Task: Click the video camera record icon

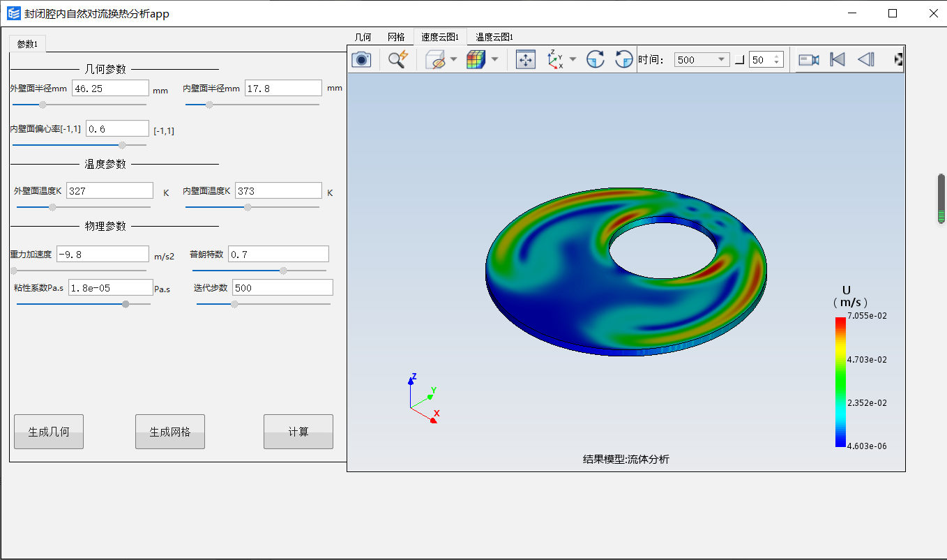Action: point(808,59)
